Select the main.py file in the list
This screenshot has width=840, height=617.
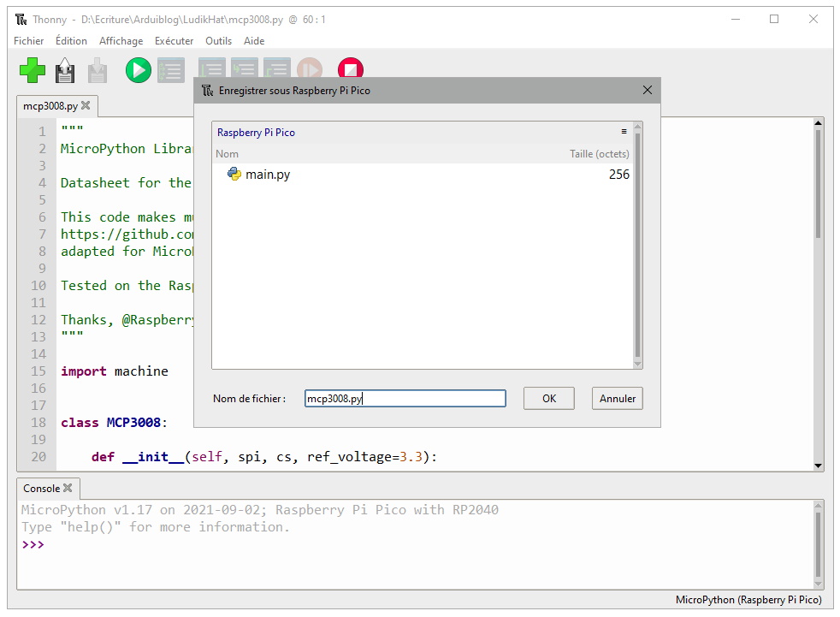[x=267, y=175]
